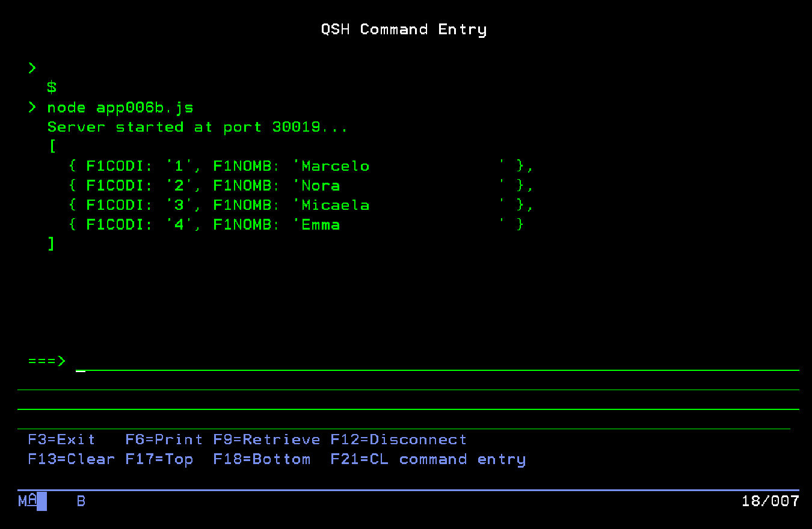Click the input inhibit block beside MA

click(41, 501)
